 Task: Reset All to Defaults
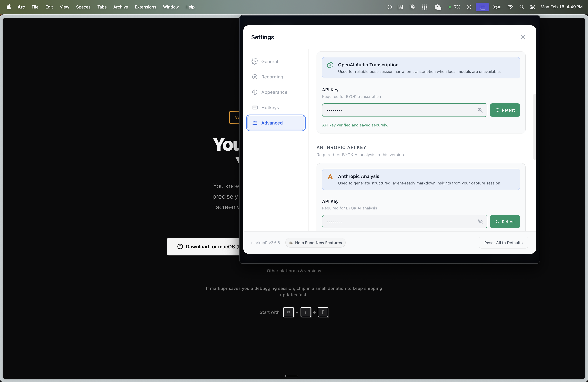(503, 243)
